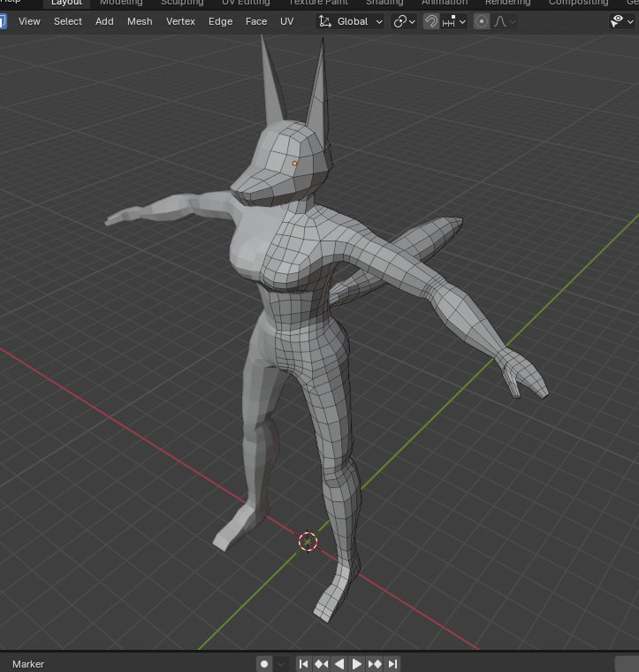Jump to next keyframe
Screen dimensions: 639x672
pos(375,663)
